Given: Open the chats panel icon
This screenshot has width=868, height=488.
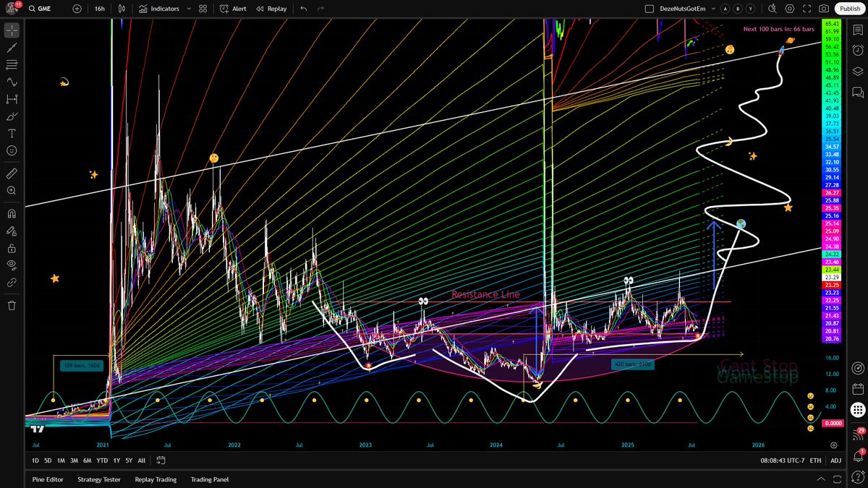Looking at the screenshot, I should click(857, 92).
